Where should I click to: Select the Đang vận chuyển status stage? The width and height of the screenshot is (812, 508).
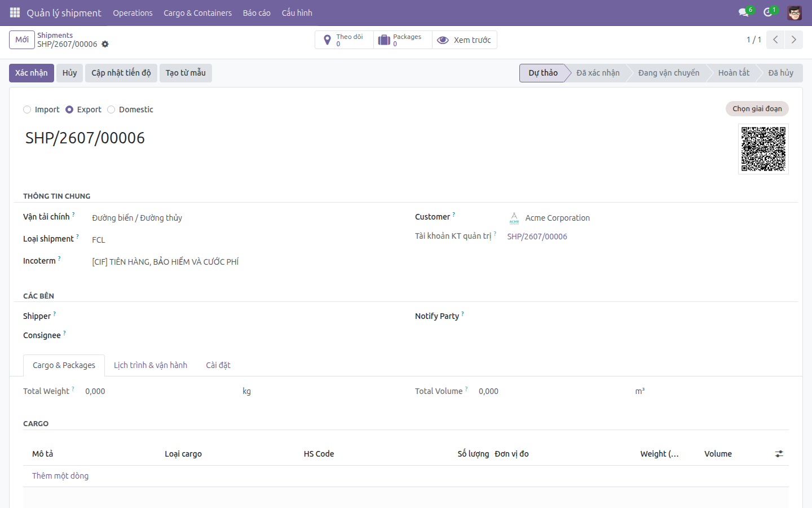point(669,73)
